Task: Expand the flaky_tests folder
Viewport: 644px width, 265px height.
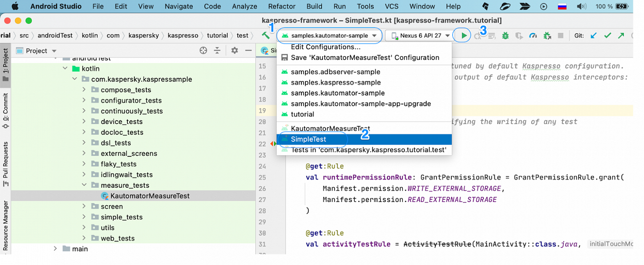Action: pos(84,164)
